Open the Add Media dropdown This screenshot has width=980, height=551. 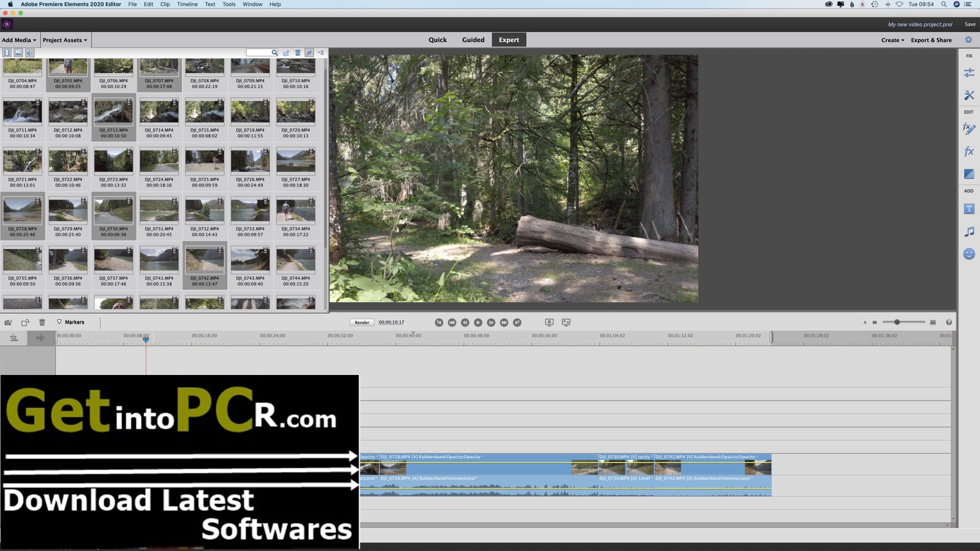coord(19,40)
